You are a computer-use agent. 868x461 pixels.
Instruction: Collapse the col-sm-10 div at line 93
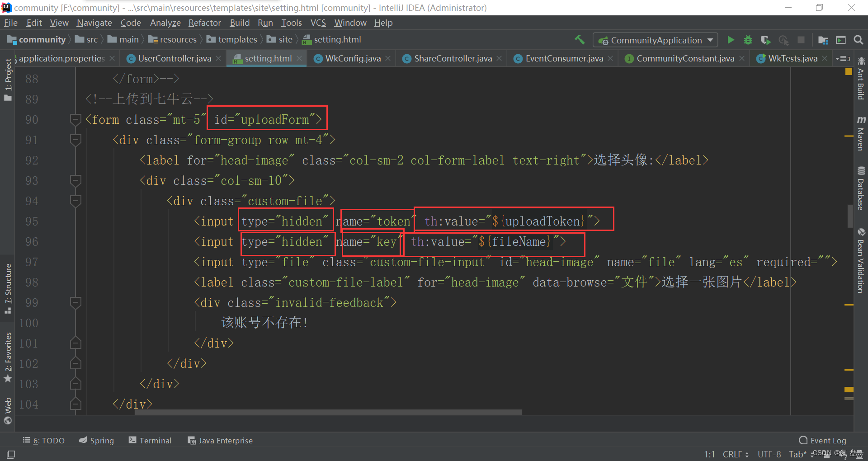(x=75, y=181)
